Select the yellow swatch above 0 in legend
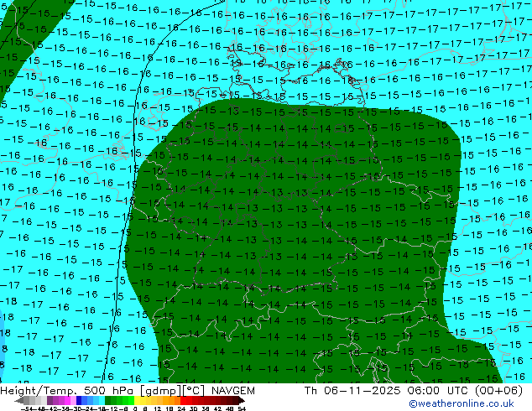 [137, 401]
